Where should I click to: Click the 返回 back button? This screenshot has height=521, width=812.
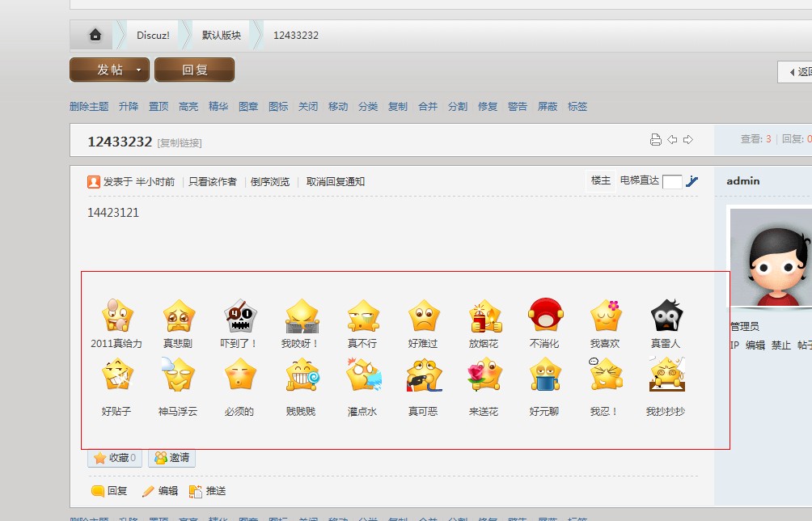(796, 71)
